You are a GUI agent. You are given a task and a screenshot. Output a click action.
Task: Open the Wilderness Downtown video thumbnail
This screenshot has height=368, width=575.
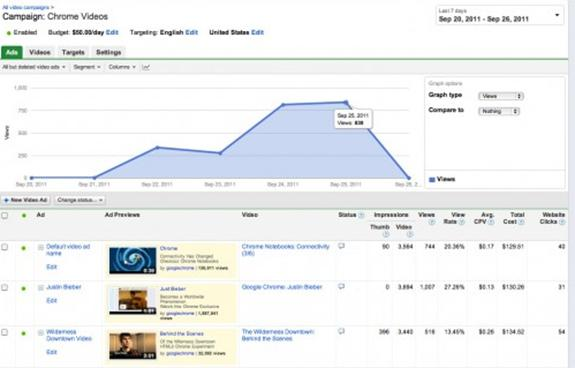132,346
